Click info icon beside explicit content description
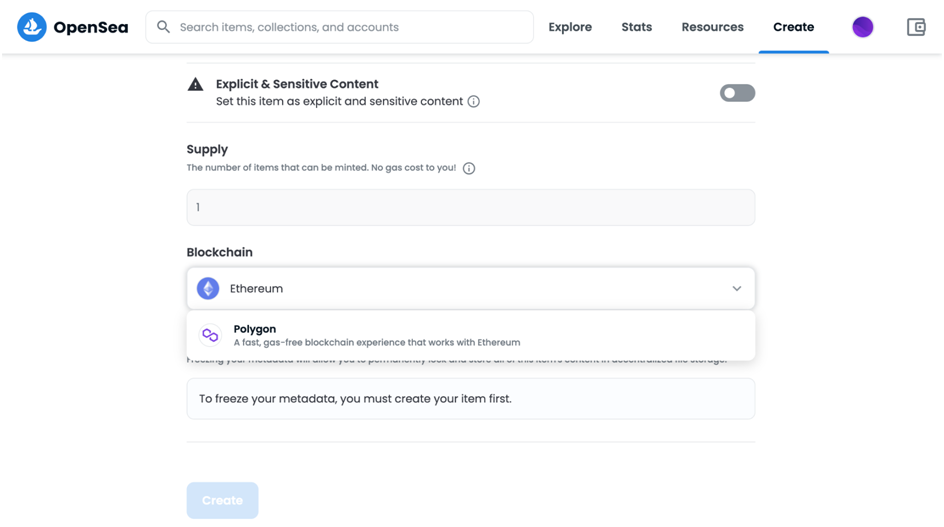The height and width of the screenshot is (527, 944). 474,101
